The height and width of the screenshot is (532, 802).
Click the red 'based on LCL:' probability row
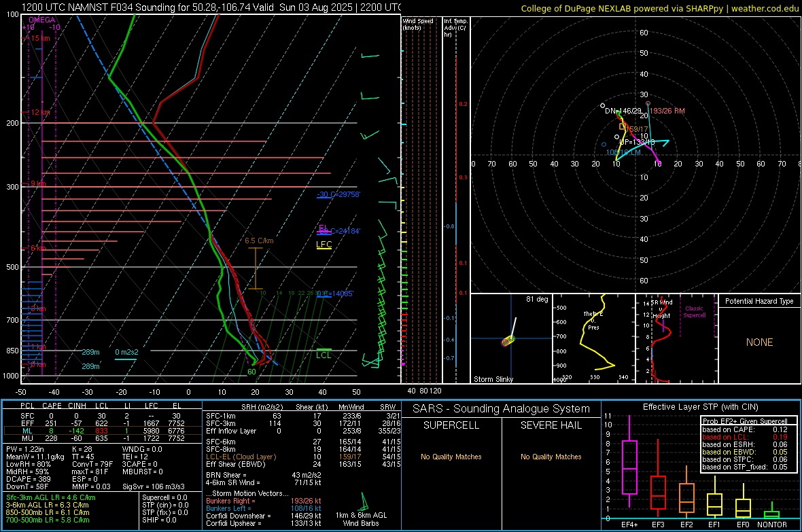click(x=745, y=437)
